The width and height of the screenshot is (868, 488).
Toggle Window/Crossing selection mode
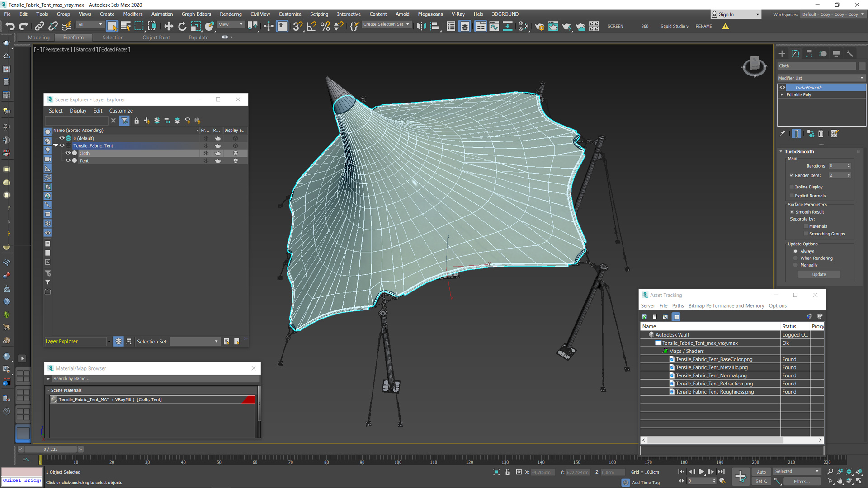(x=152, y=26)
